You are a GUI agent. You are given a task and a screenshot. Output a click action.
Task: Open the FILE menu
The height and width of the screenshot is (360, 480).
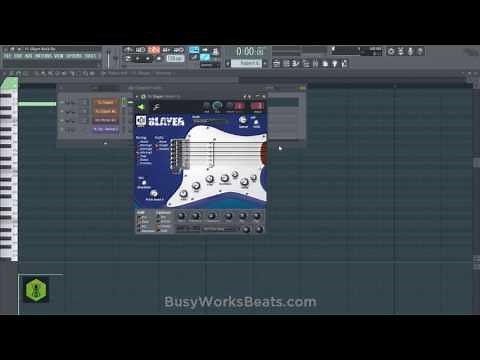tap(7, 56)
